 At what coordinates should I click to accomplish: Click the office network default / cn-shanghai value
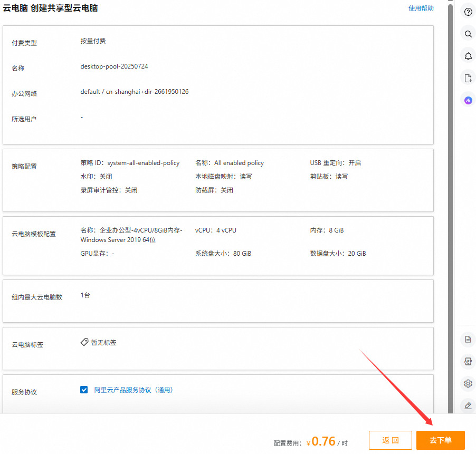135,92
